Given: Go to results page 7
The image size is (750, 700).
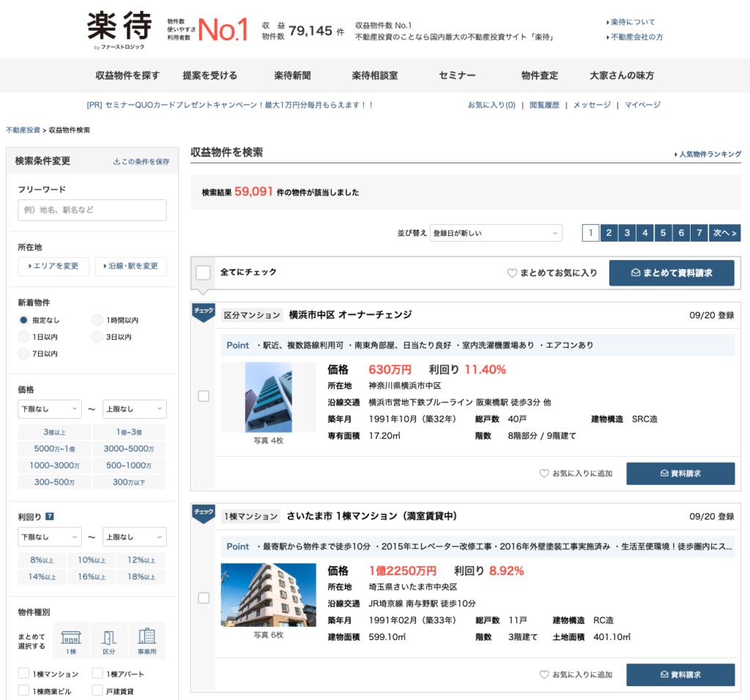Looking at the screenshot, I should click(x=699, y=233).
